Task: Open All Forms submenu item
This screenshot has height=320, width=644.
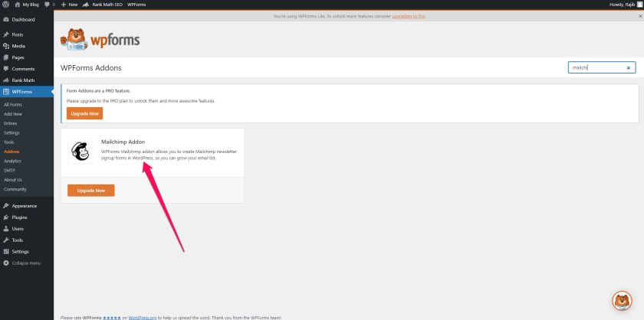Action: [x=13, y=105]
